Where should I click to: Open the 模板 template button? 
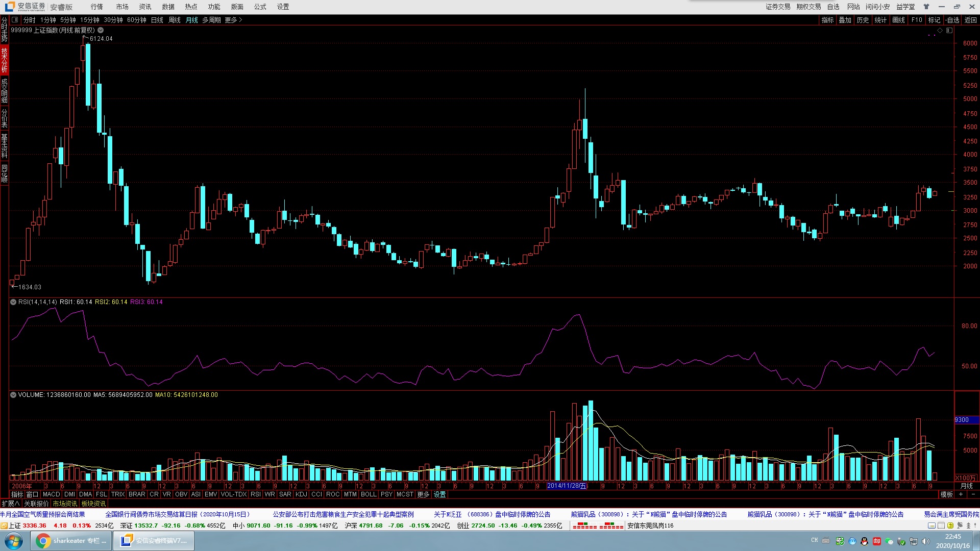(x=947, y=494)
